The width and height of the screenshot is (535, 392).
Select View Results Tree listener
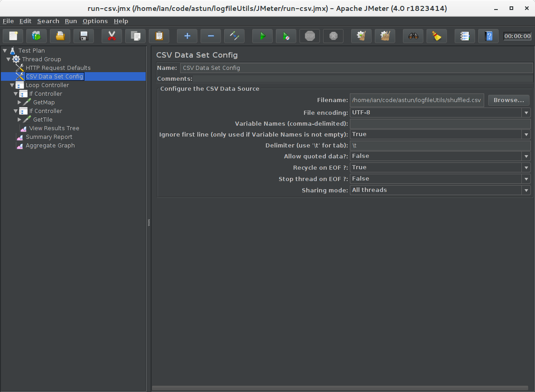(54, 128)
